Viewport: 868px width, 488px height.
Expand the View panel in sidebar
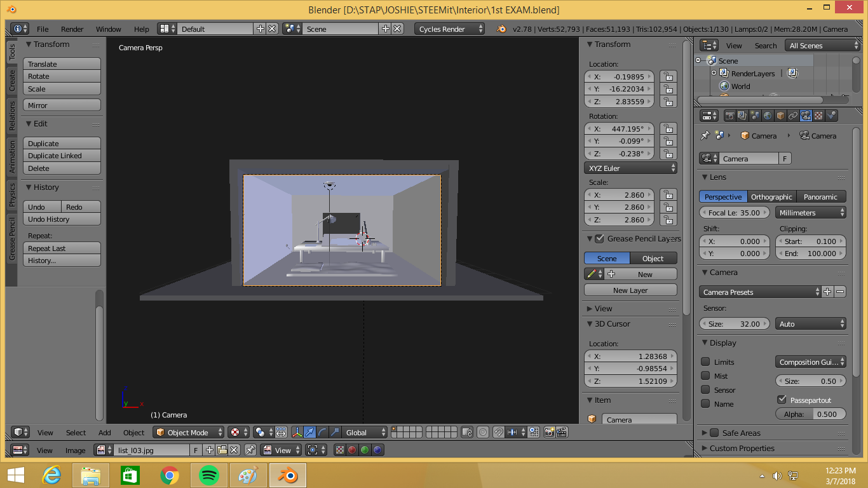pos(603,308)
